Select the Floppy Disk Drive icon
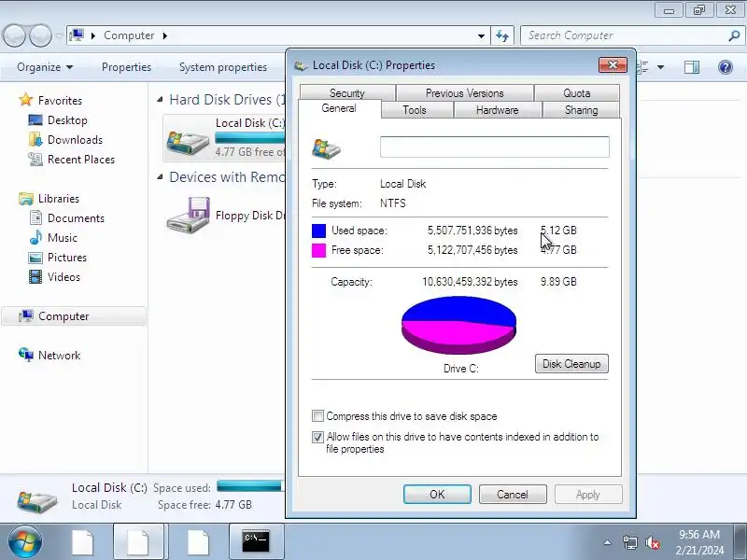The height and width of the screenshot is (560, 747). click(188, 215)
